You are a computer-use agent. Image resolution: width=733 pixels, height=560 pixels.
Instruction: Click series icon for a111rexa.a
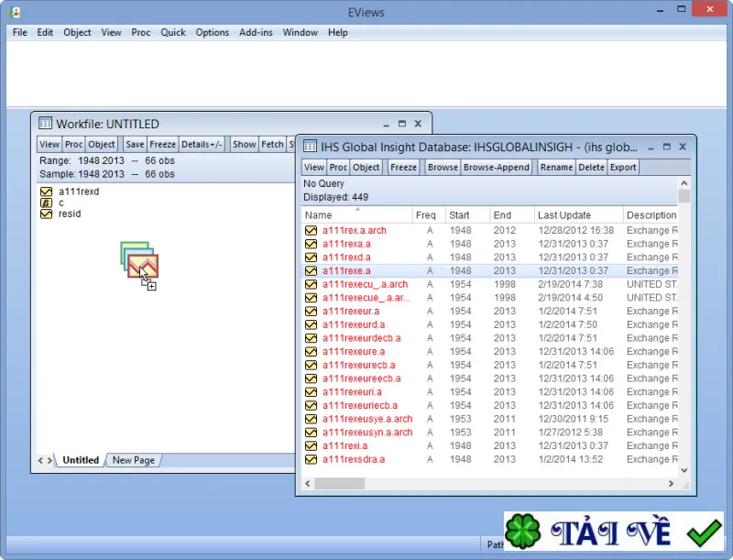pyautogui.click(x=311, y=244)
